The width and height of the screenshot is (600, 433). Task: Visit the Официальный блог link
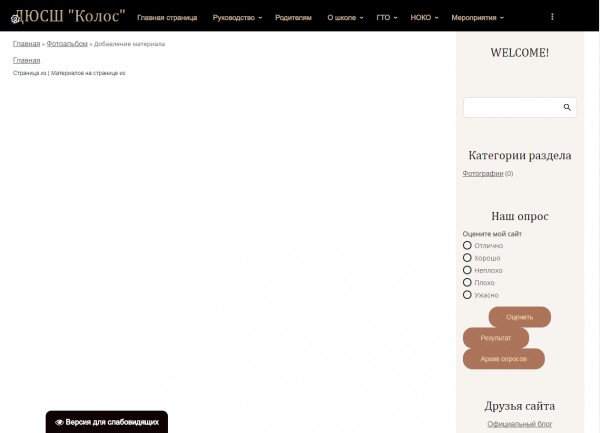coord(520,424)
